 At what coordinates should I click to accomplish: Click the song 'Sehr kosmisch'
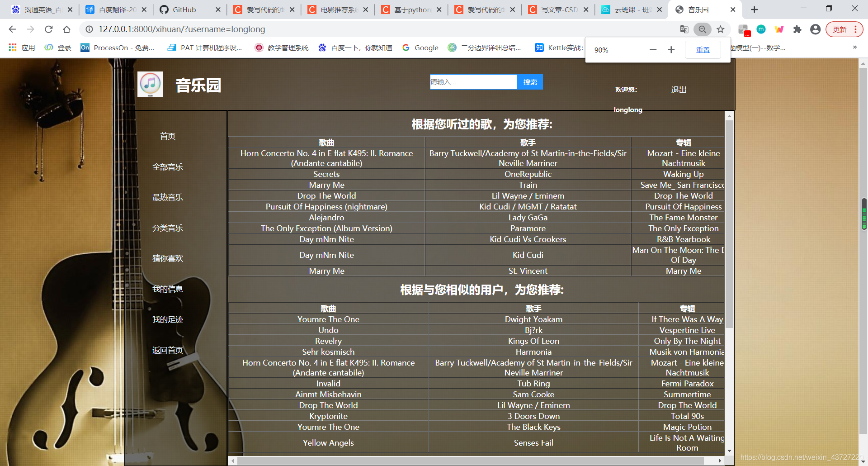click(328, 352)
